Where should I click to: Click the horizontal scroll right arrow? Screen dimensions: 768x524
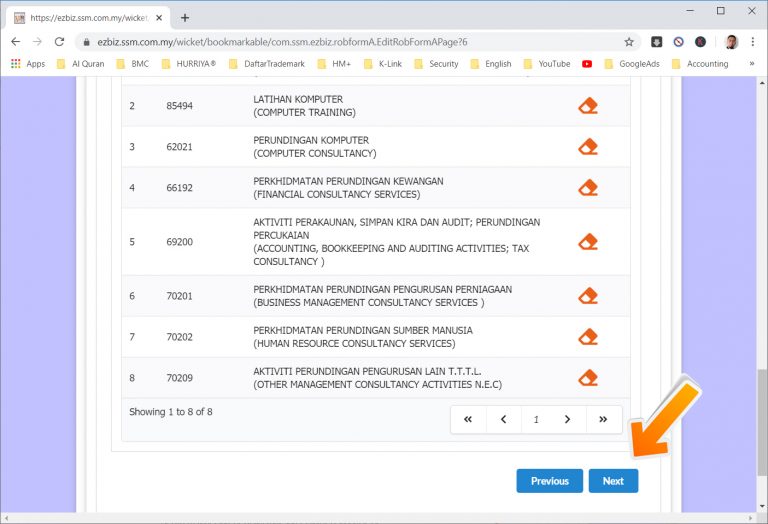tap(751, 518)
